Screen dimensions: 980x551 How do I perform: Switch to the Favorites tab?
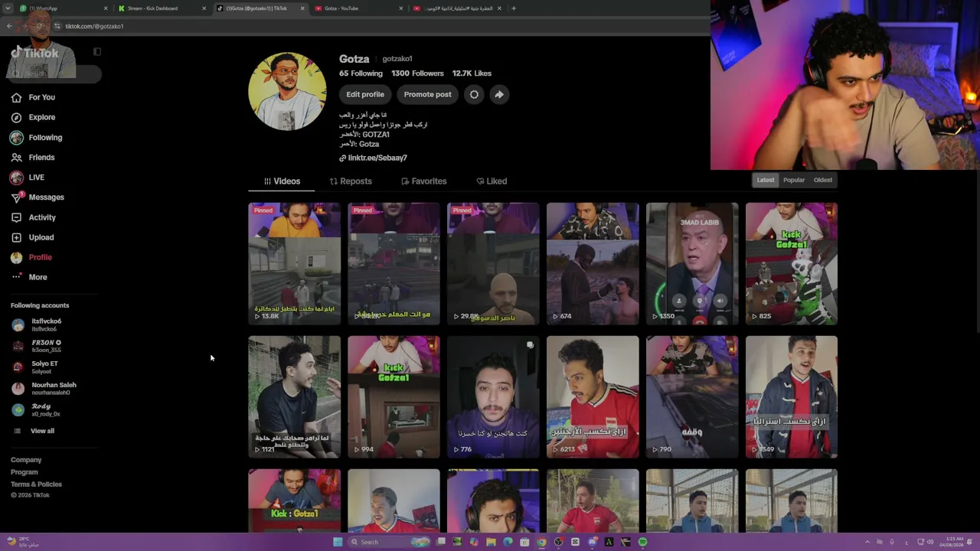pos(423,181)
